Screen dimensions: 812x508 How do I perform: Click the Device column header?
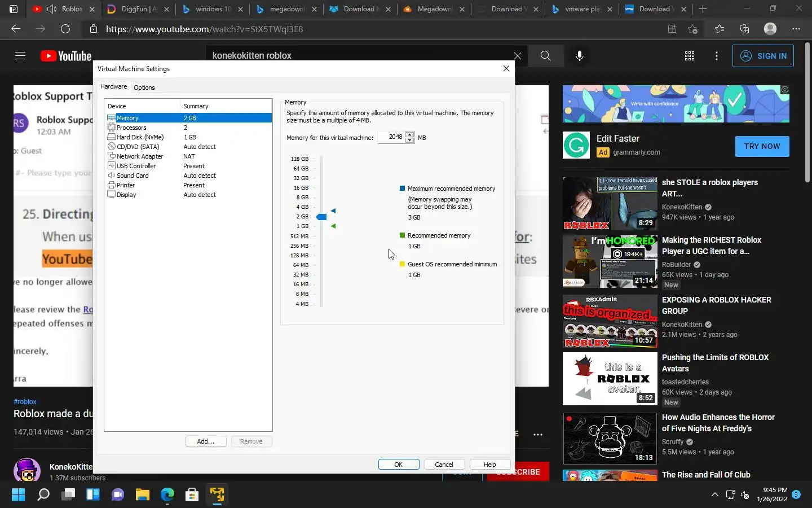(x=143, y=106)
